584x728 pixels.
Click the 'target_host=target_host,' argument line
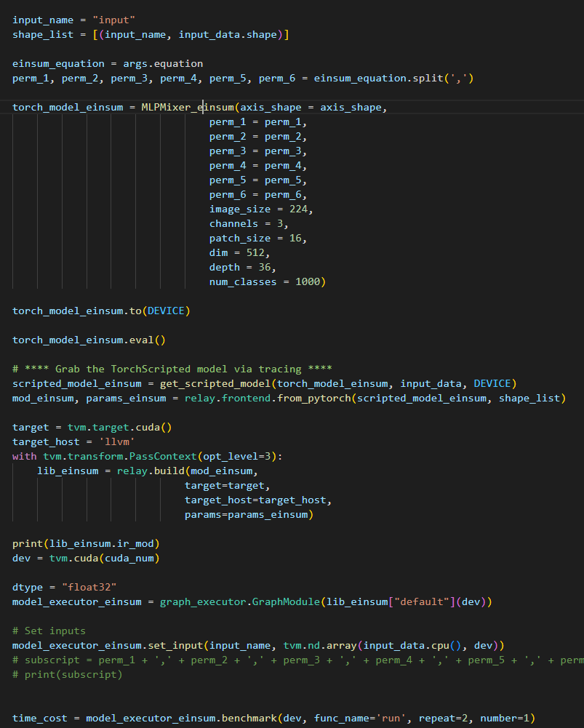[x=258, y=500]
